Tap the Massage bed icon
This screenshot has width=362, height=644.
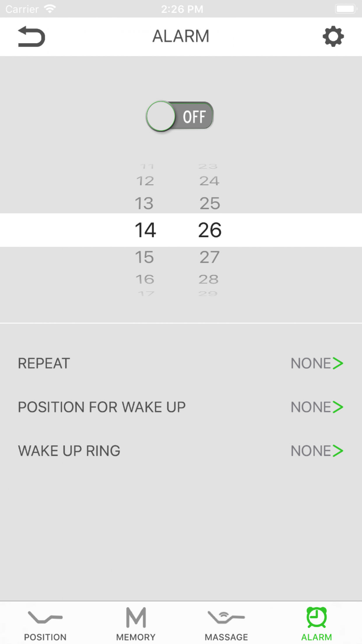[x=226, y=617]
